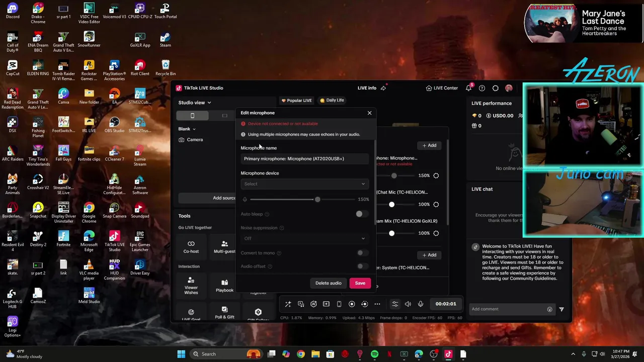644x362 pixels.
Task: Open the Viewer Wishes tool
Action: (x=191, y=286)
